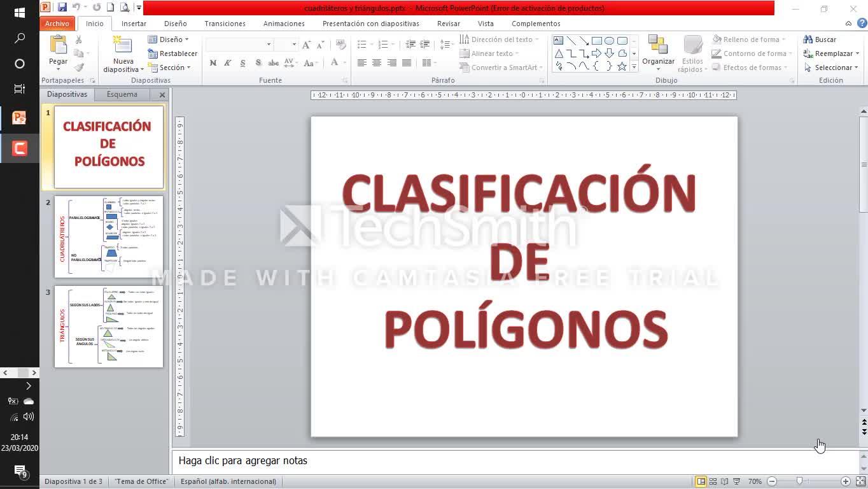Align the text to the right
868x489 pixels.
tap(392, 62)
